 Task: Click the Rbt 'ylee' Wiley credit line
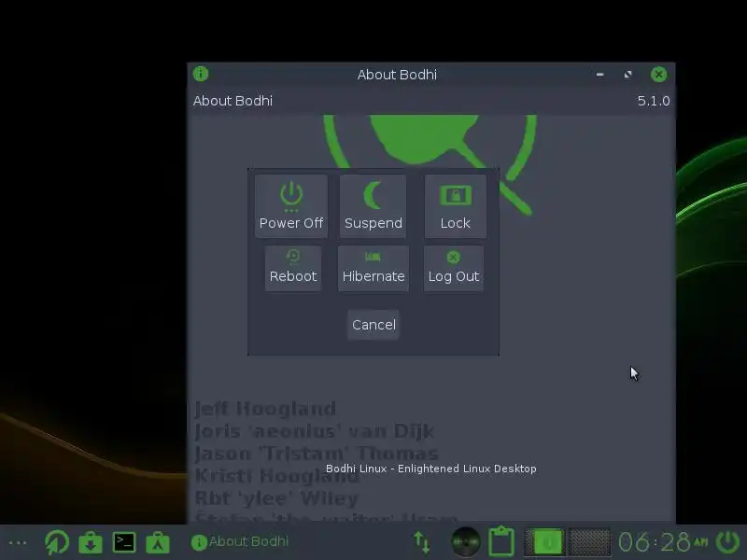(276, 498)
